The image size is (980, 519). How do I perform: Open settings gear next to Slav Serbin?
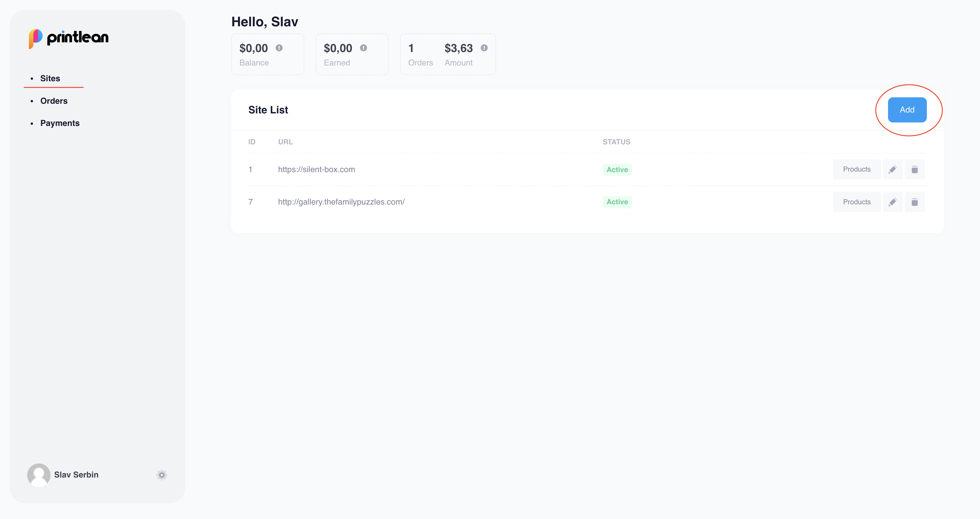162,475
